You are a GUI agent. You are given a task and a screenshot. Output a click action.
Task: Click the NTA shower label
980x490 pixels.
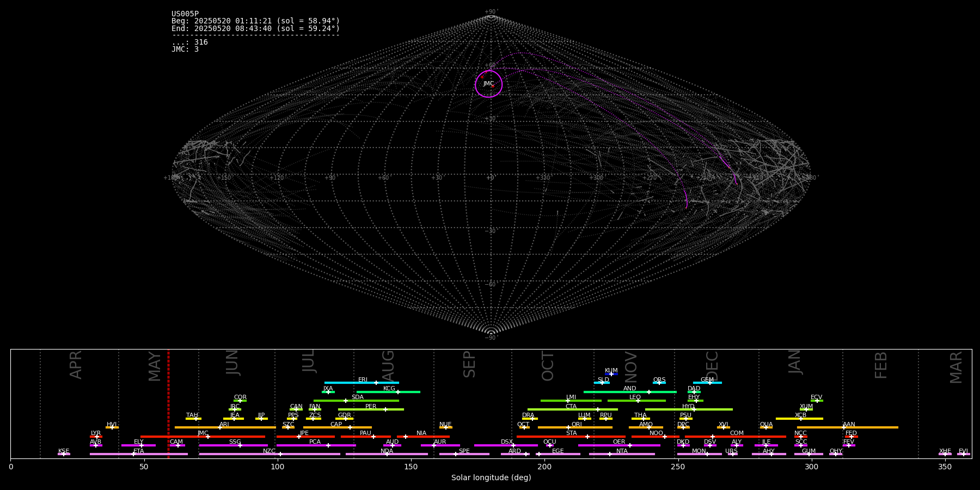click(622, 451)
